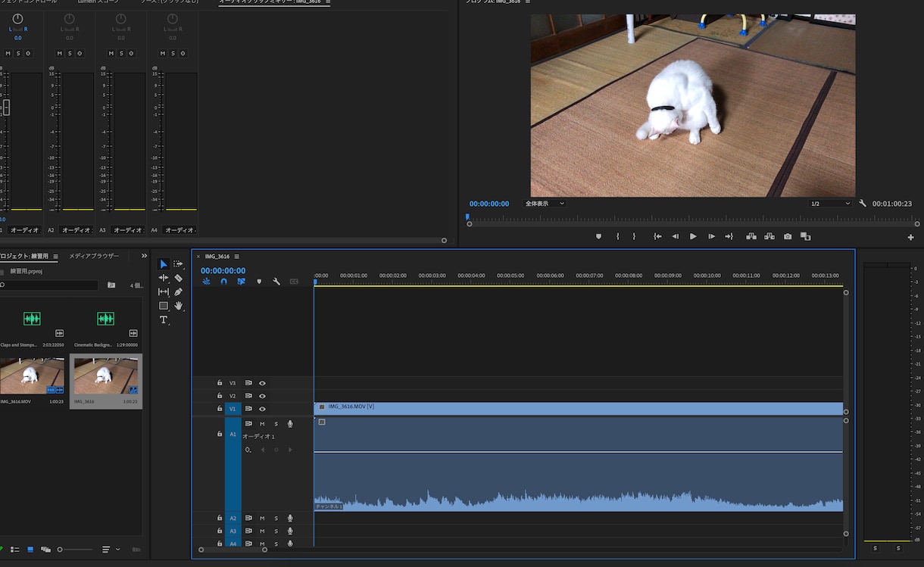
Task: Select the Selection tool arrow
Action: (163, 264)
